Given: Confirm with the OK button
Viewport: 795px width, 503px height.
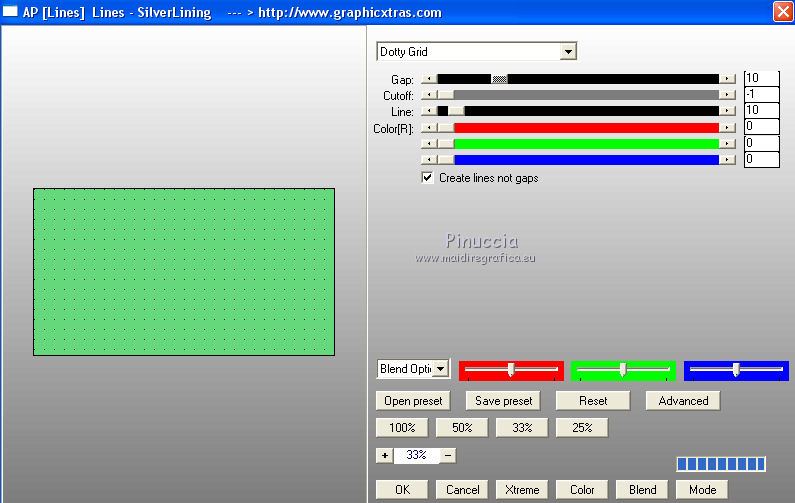Looking at the screenshot, I should click(402, 489).
